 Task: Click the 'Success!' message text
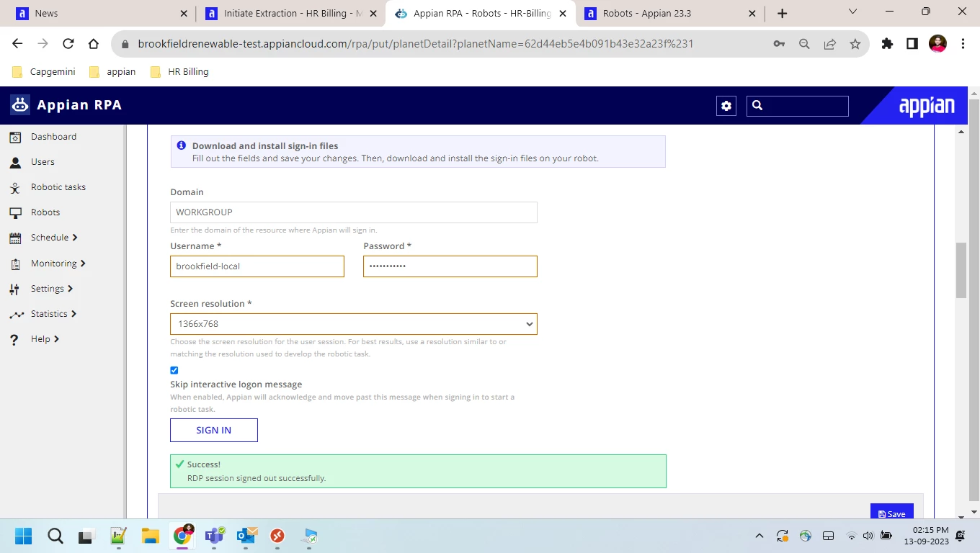[204, 464]
